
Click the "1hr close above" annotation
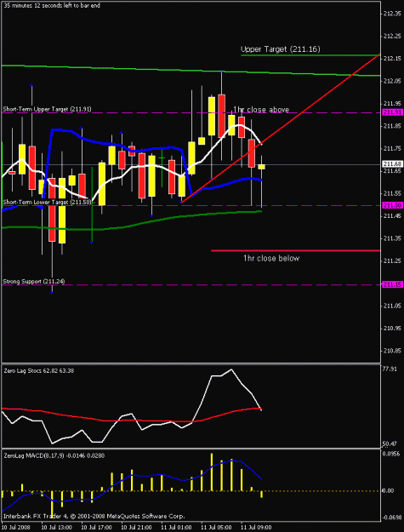click(x=261, y=110)
